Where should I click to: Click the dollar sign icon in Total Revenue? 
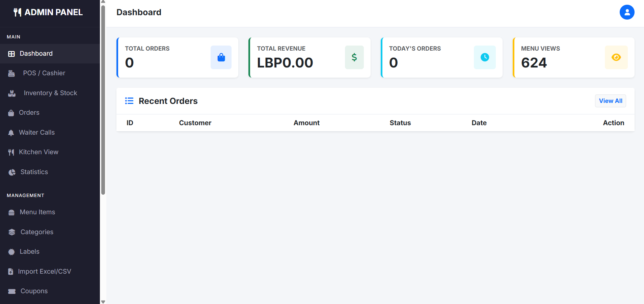pyautogui.click(x=354, y=57)
